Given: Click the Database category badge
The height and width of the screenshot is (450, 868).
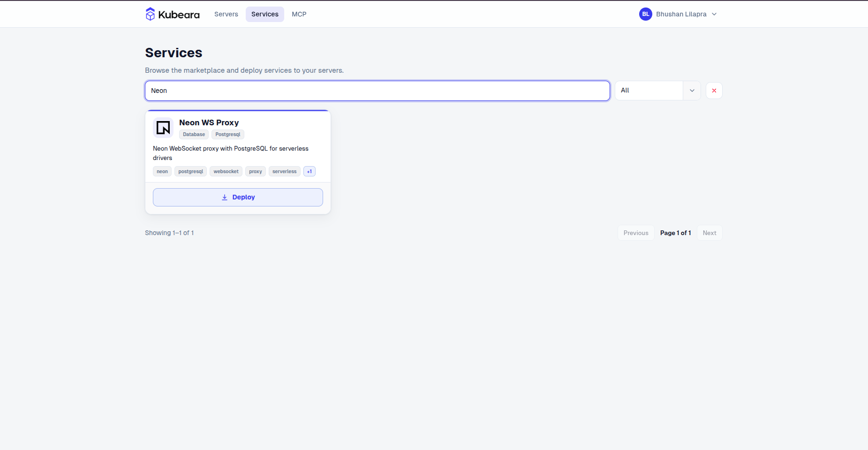Looking at the screenshot, I should (194, 134).
